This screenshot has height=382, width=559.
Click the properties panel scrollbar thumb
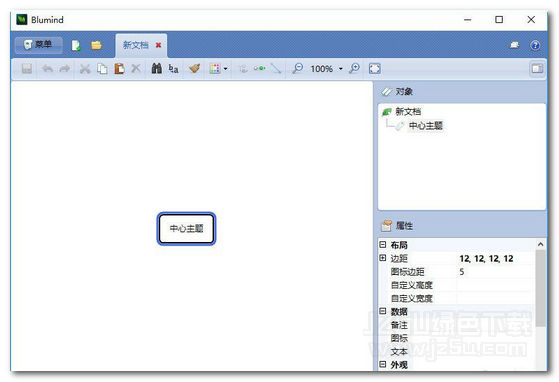[540, 288]
